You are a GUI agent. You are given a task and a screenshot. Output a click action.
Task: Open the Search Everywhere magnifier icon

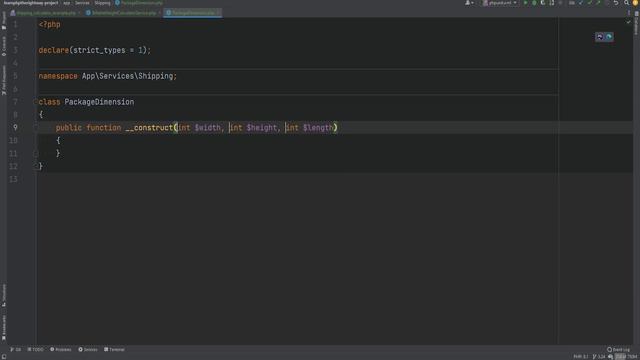(x=626, y=3)
